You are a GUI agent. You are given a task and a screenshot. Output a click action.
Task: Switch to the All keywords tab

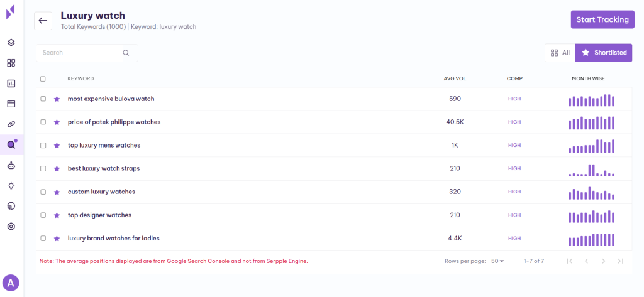[x=560, y=53]
